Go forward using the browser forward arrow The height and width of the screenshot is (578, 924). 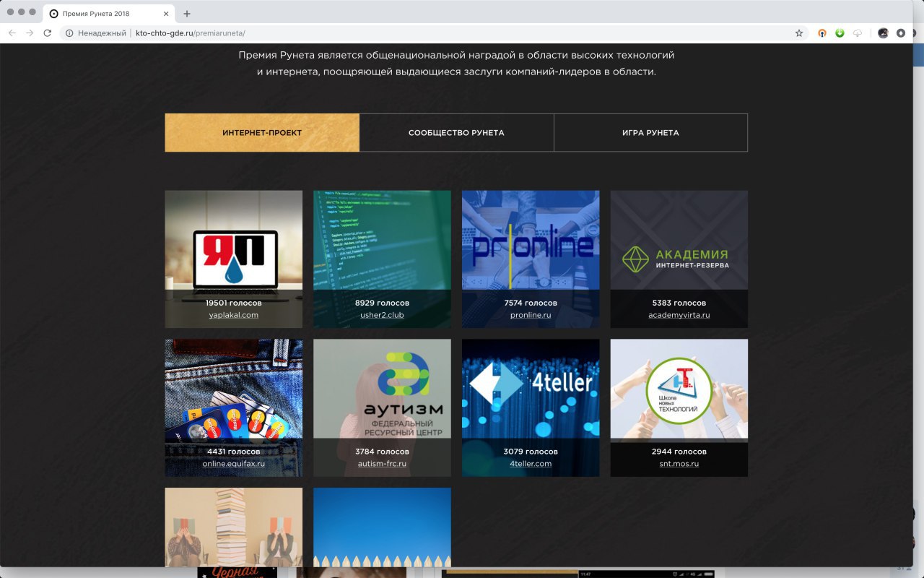[30, 33]
